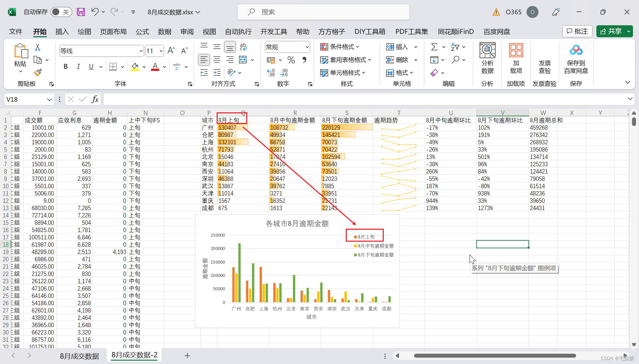
Task: Switch to the Developer Tools tab
Action: pyautogui.click(x=274, y=32)
